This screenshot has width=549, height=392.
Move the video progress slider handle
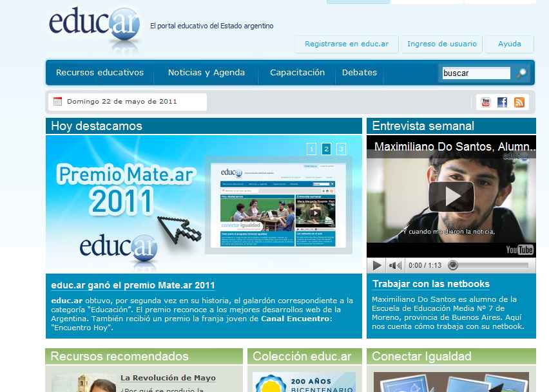(x=453, y=265)
